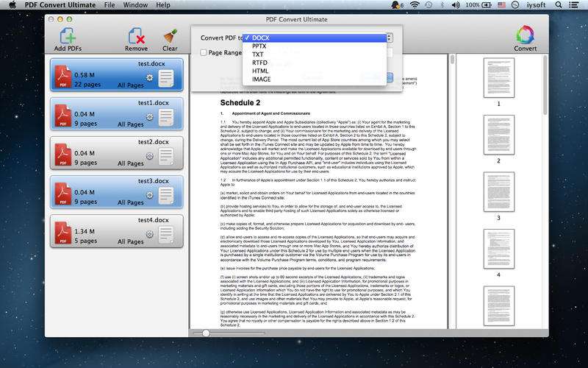The image size is (588, 368).
Task: Open settings gear for test1.docx
Action: (149, 117)
